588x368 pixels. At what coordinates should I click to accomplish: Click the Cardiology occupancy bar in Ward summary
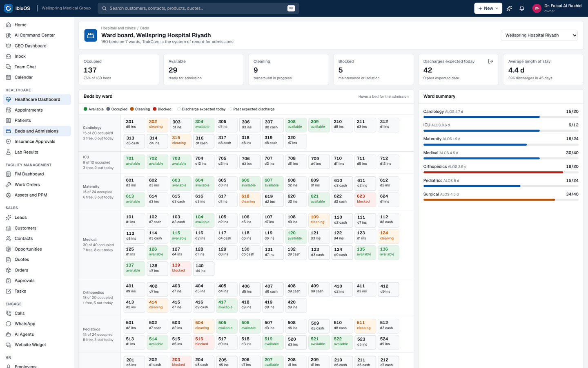pyautogui.click(x=501, y=117)
